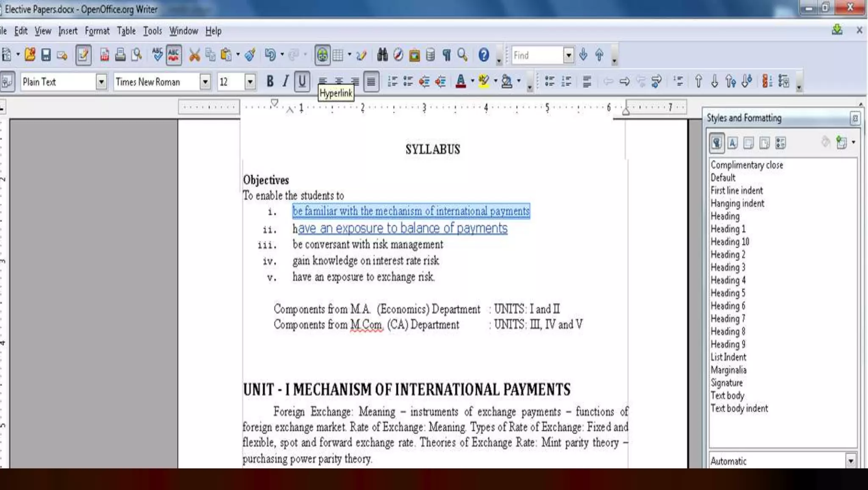Expand the Font Size dropdown
Viewport: 868px width, 490px height.
pos(250,81)
